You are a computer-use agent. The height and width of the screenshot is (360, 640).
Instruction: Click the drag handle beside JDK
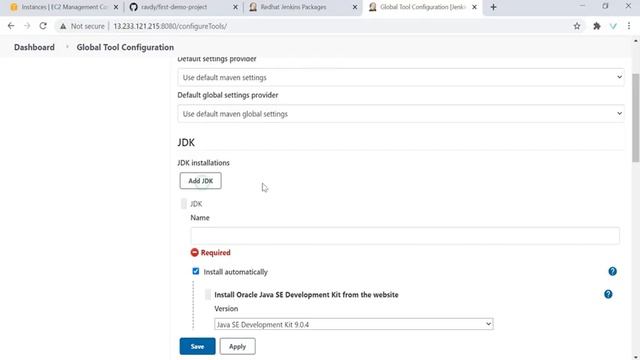click(x=184, y=204)
